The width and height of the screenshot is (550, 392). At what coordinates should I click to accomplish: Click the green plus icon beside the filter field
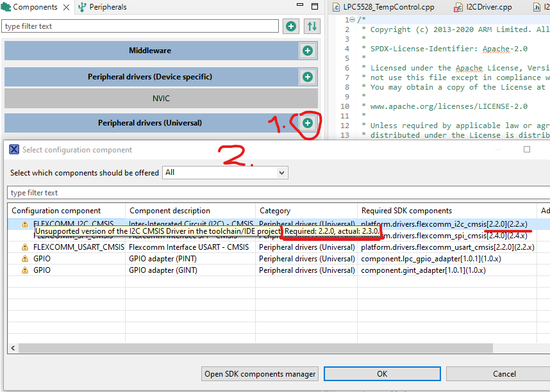point(290,26)
